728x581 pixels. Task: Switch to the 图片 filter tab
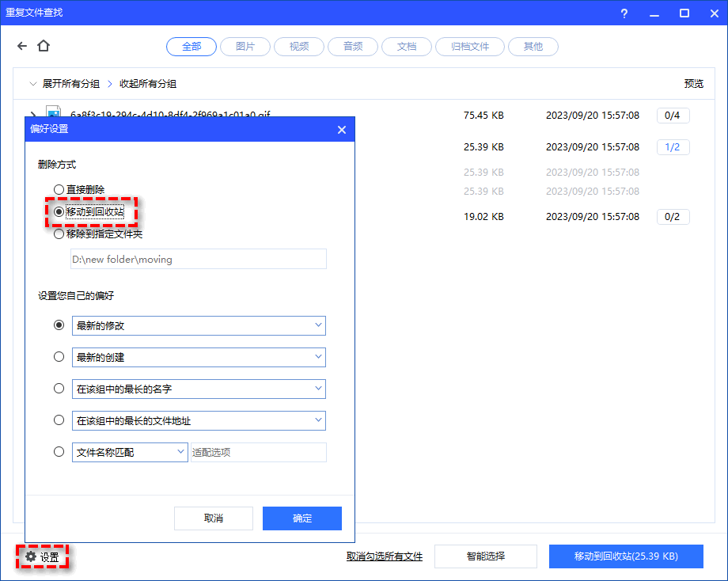(245, 47)
